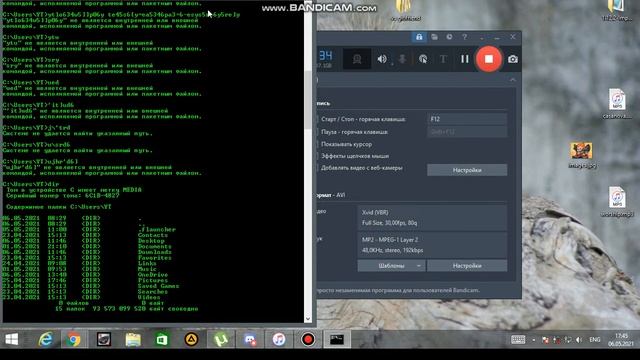
Task: Click 'Searches' entry in dir listing
Action: pyautogui.click(x=153, y=292)
